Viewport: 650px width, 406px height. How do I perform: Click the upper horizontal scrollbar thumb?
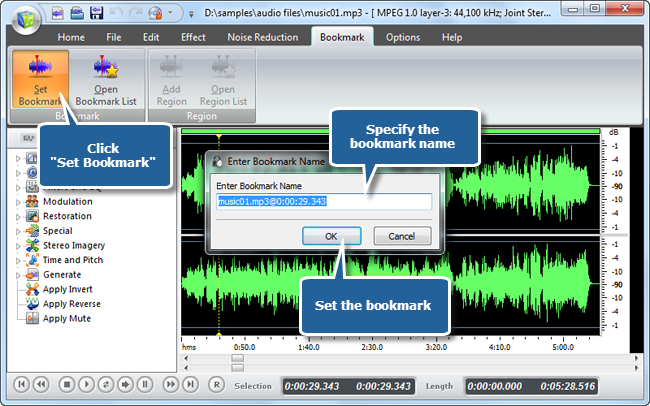coord(238,358)
